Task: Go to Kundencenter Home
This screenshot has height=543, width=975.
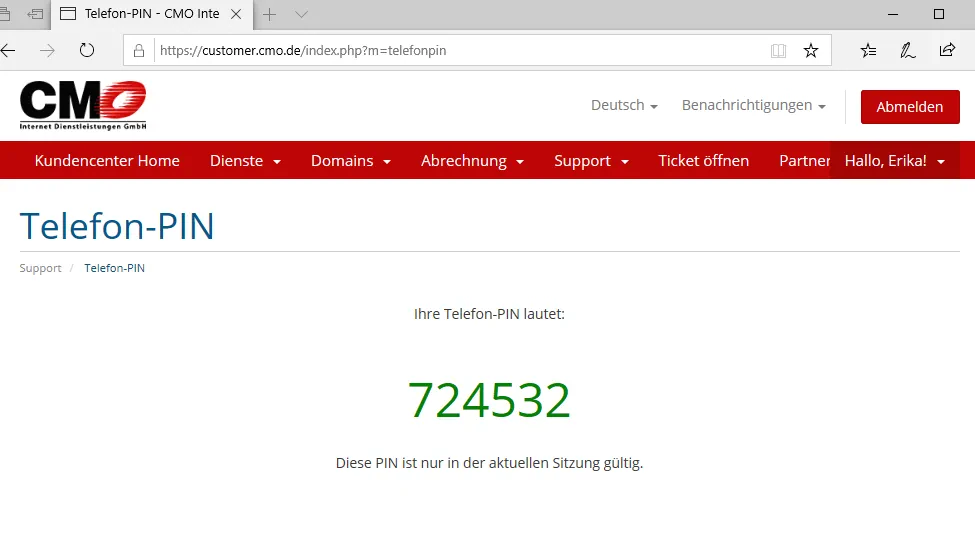Action: point(107,160)
